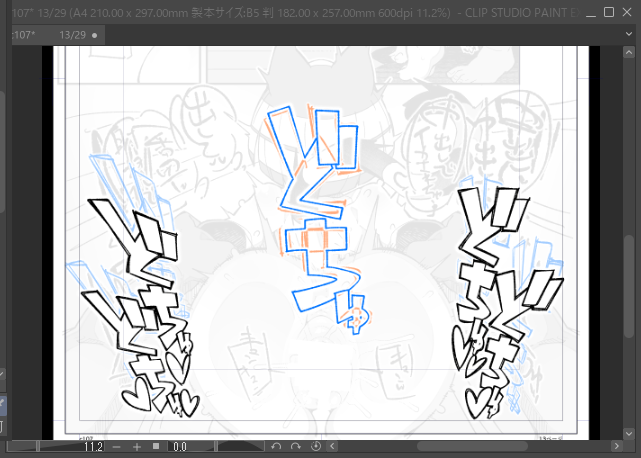Click the vertical scrollbar up arrow
Screen dimensions: 641x458
[629, 52]
